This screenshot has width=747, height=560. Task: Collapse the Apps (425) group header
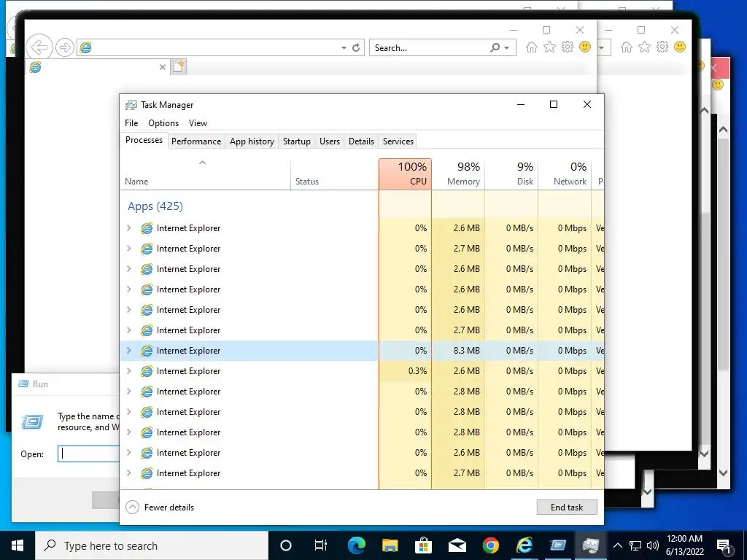[x=155, y=206]
